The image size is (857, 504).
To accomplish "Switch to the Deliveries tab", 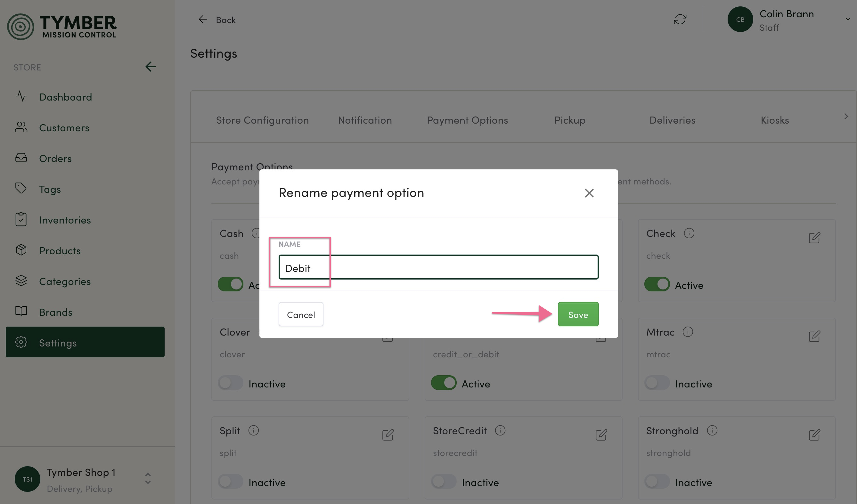I will point(672,120).
